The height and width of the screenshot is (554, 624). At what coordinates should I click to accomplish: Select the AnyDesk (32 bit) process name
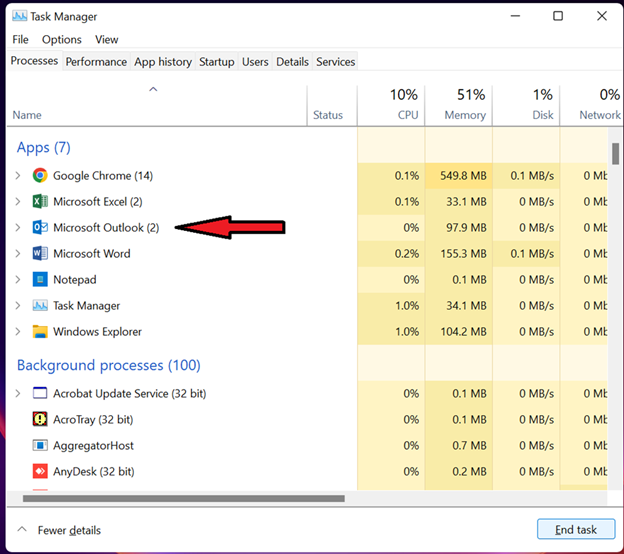click(x=94, y=472)
